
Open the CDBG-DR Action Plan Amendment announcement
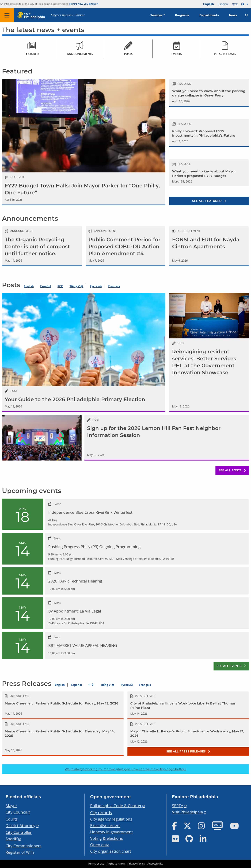coord(124,246)
